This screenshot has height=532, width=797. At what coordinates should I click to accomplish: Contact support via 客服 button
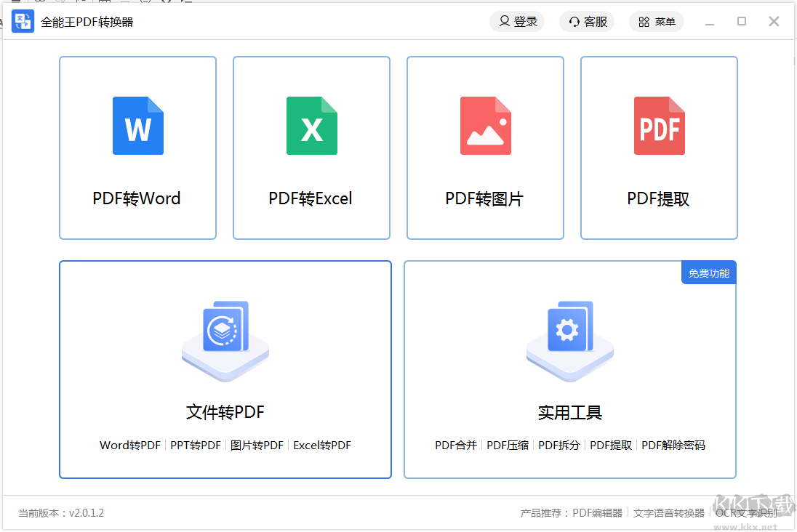(x=587, y=22)
